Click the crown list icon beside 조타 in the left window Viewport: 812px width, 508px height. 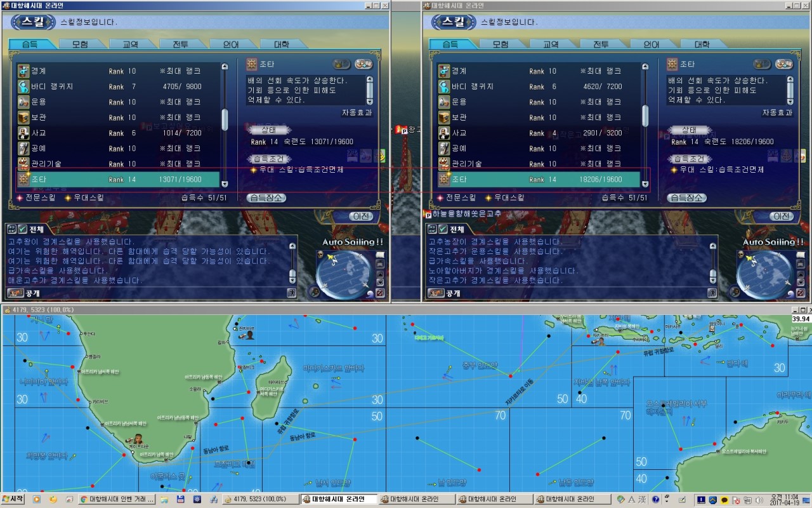tap(341, 64)
